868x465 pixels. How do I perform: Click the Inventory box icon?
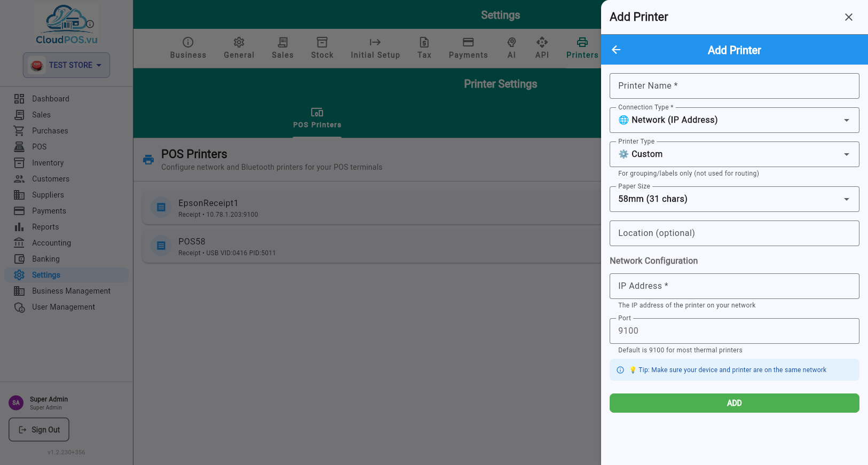pyautogui.click(x=19, y=163)
